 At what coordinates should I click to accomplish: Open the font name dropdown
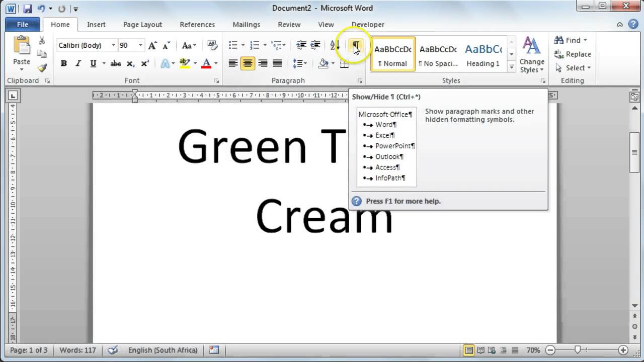(113, 45)
